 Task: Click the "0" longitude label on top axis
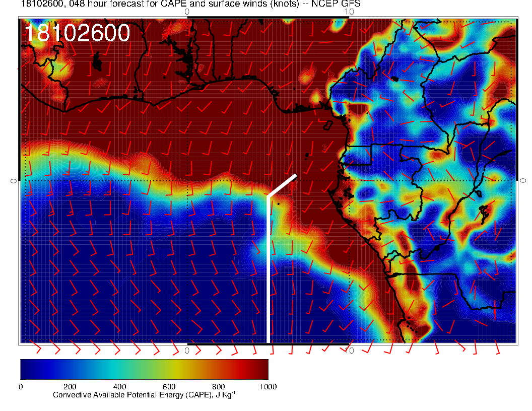tap(187, 12)
